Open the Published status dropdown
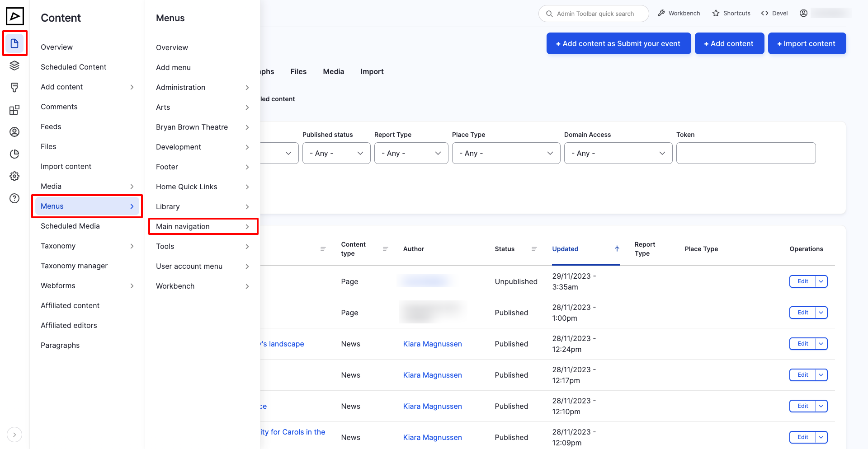The height and width of the screenshot is (449, 868). [336, 153]
